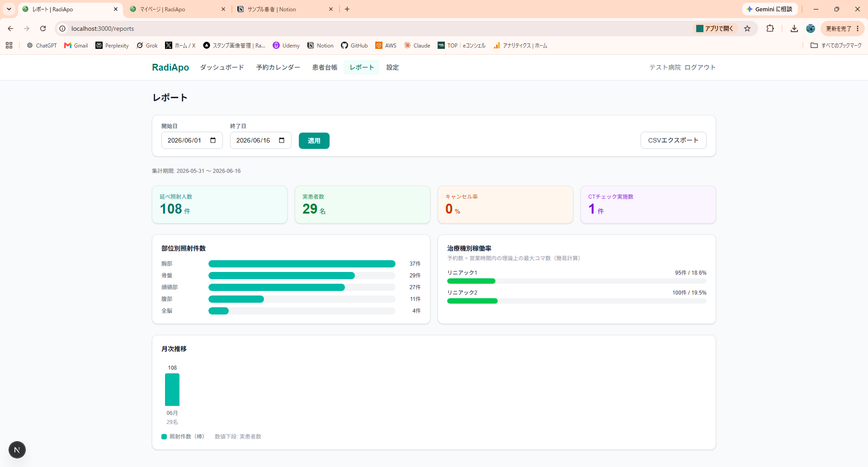
Task: Click the 06月 bar in 月次推移 chart
Action: [x=172, y=390]
